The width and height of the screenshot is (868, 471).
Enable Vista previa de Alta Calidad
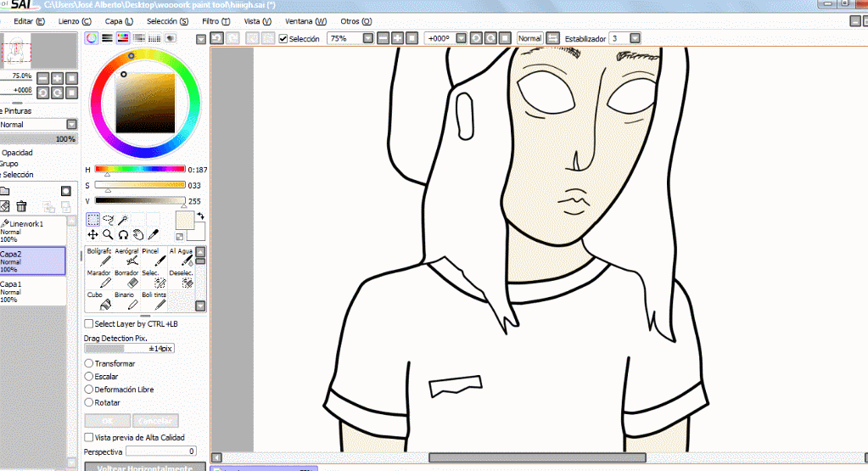click(88, 437)
